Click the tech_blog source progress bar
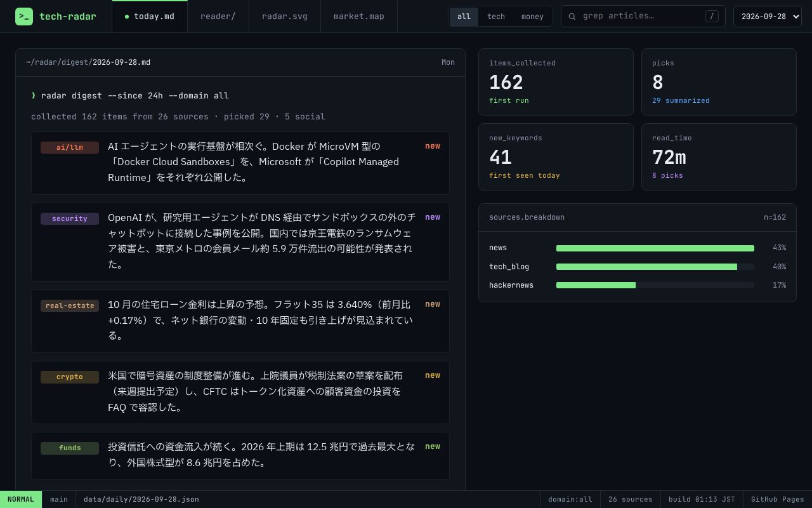This screenshot has width=812, height=508. (655, 267)
